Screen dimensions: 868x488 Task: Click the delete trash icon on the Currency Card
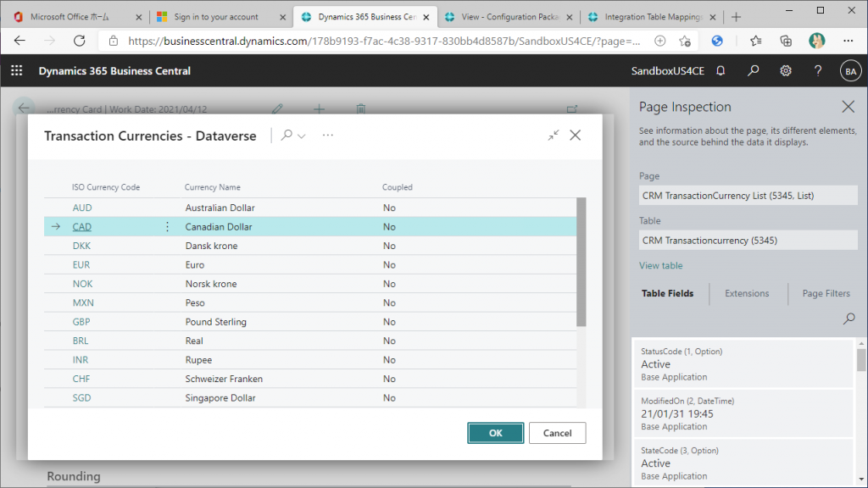(361, 109)
